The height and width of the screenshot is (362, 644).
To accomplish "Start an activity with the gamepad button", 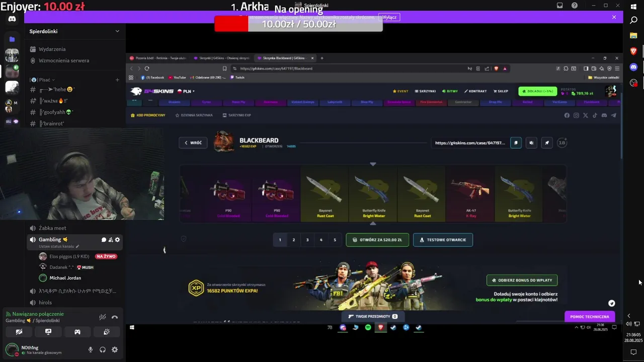I will point(77,332).
